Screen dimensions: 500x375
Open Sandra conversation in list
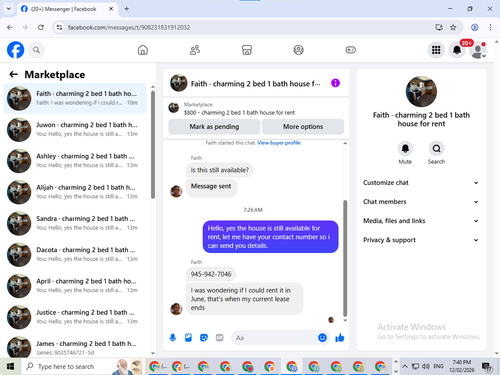click(x=75, y=223)
